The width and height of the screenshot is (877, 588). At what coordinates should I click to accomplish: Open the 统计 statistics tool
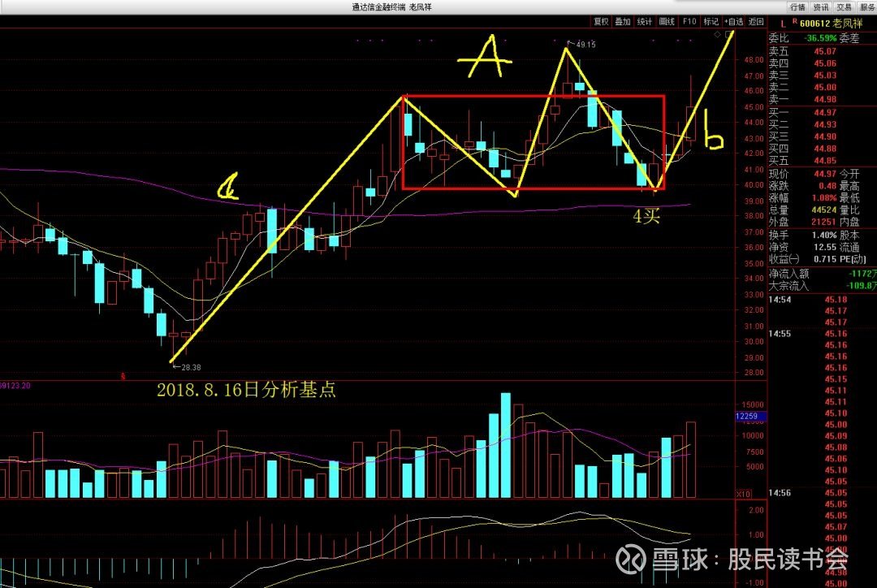click(x=644, y=21)
